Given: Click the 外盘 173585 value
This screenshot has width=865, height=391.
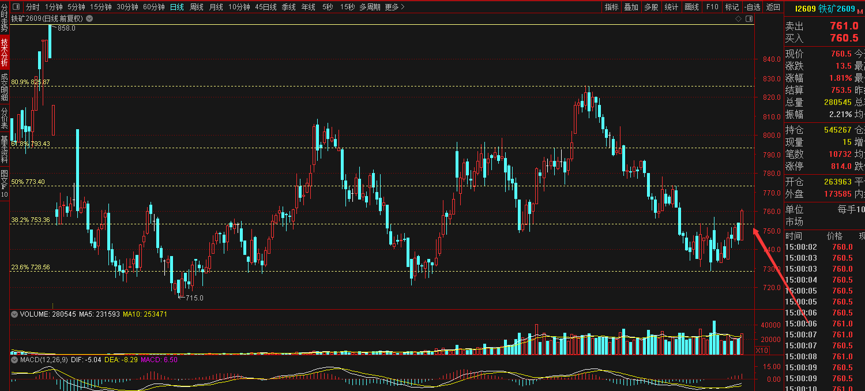Looking at the screenshot, I should [838, 194].
